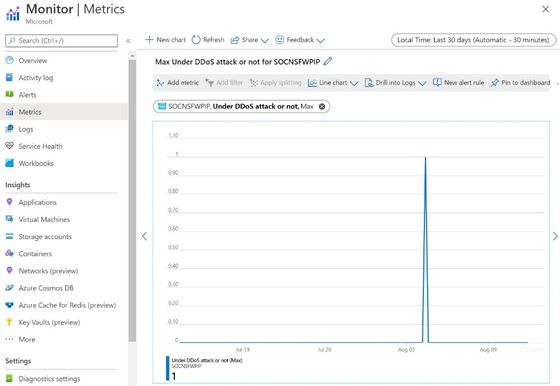Edit chart title with pencil icon
The width and height of the screenshot is (560, 386).
[x=328, y=61]
